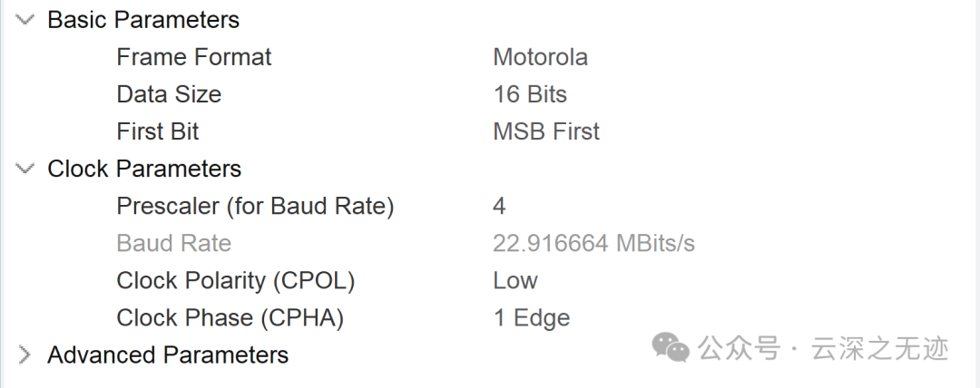Click the Data Size parameter label

pyautogui.click(x=169, y=94)
